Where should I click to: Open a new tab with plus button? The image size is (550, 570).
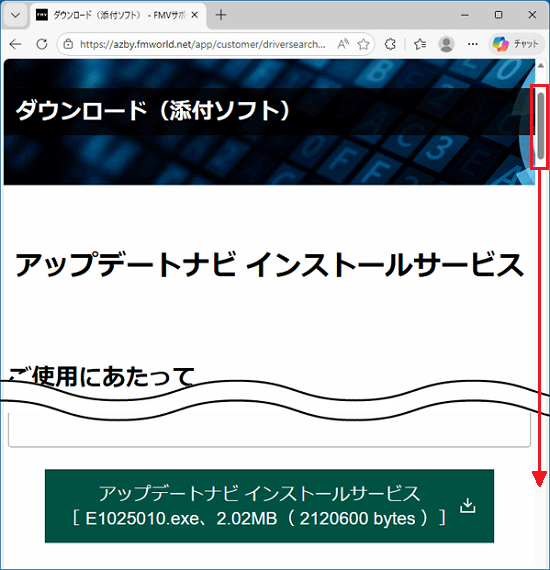(x=221, y=15)
